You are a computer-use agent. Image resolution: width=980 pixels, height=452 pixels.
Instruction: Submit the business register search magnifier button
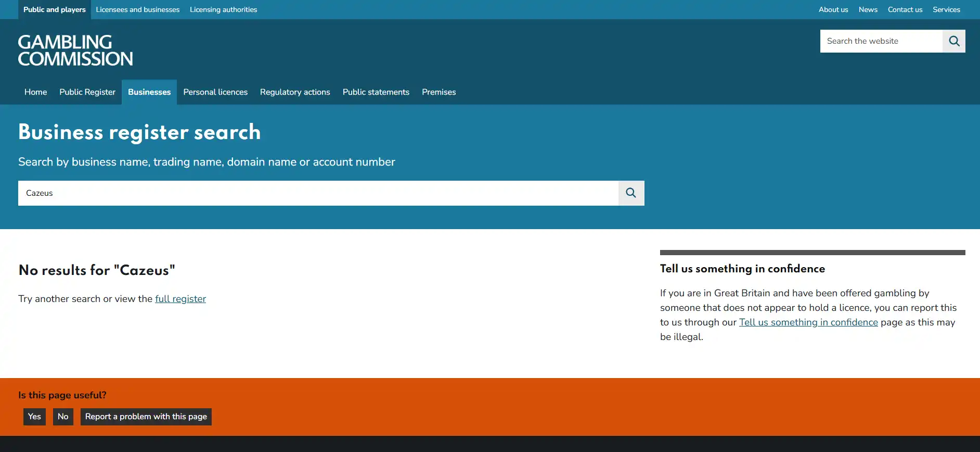(x=631, y=193)
